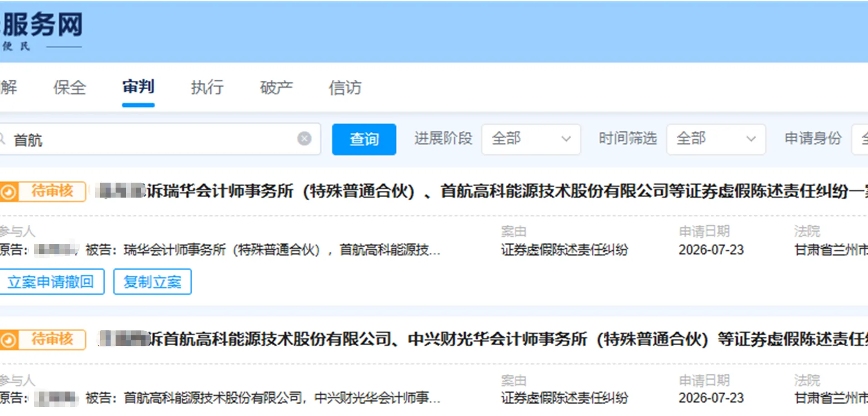Switch to the partially visible 解 tab
This screenshot has width=868, height=416.
(9, 87)
